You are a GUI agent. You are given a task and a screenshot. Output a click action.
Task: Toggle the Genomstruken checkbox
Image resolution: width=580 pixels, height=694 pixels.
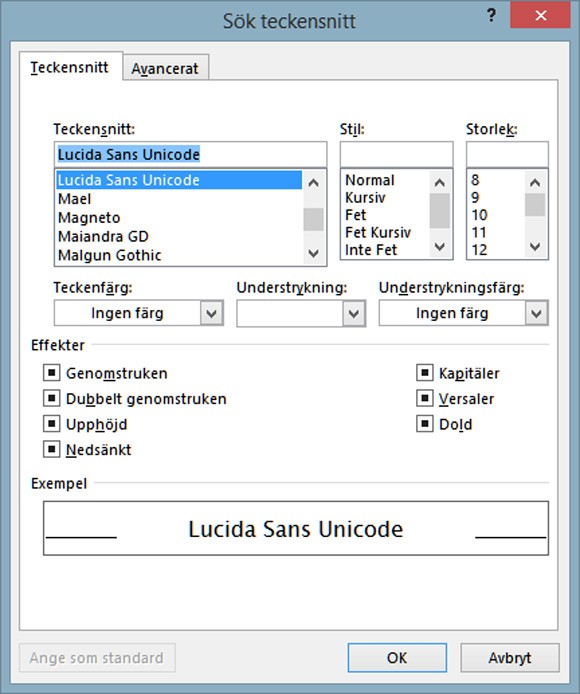[51, 373]
